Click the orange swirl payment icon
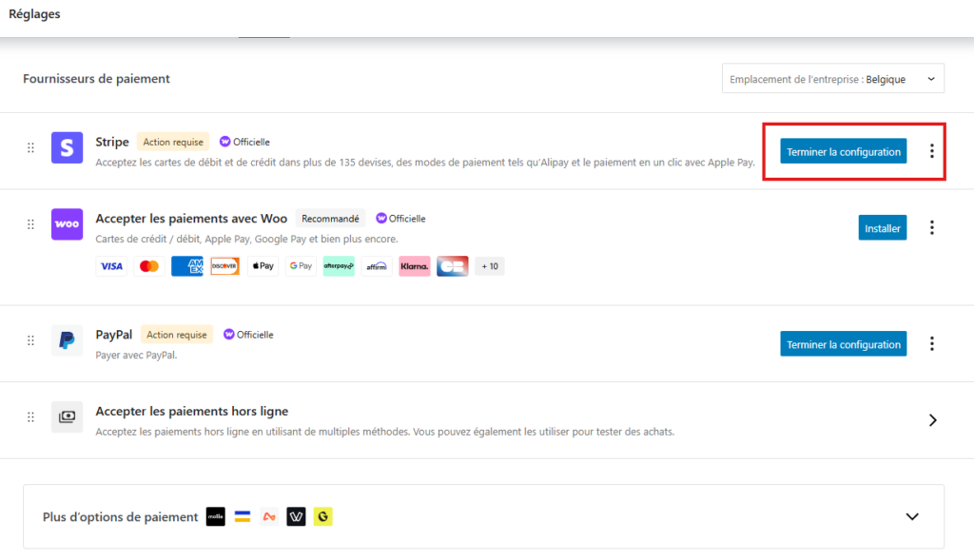974x560 pixels. [x=269, y=516]
